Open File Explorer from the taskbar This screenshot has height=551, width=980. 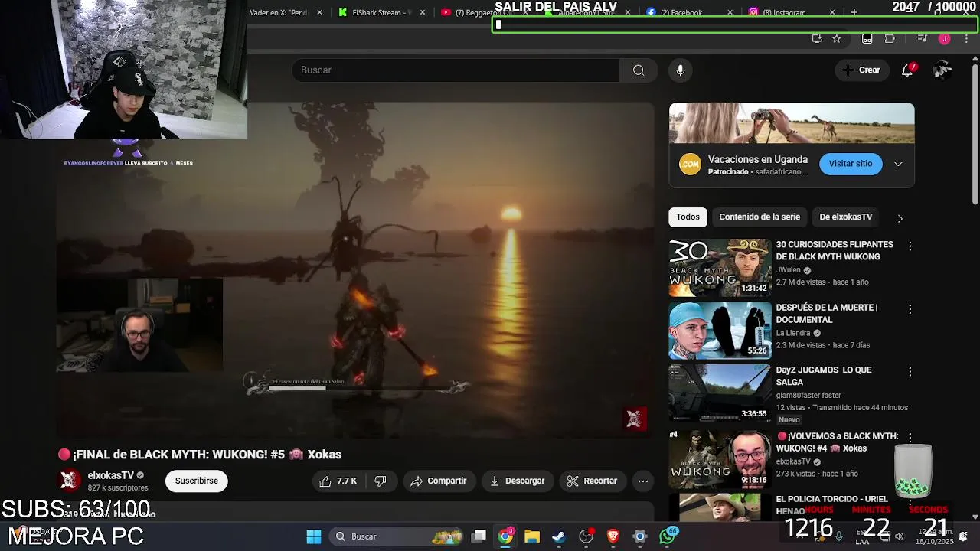(532, 536)
